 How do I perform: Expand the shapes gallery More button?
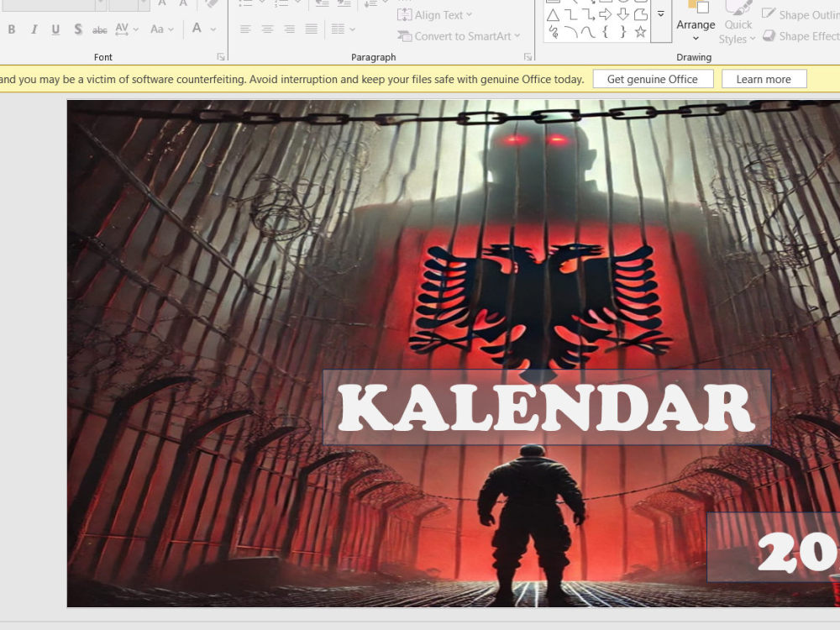point(661,15)
